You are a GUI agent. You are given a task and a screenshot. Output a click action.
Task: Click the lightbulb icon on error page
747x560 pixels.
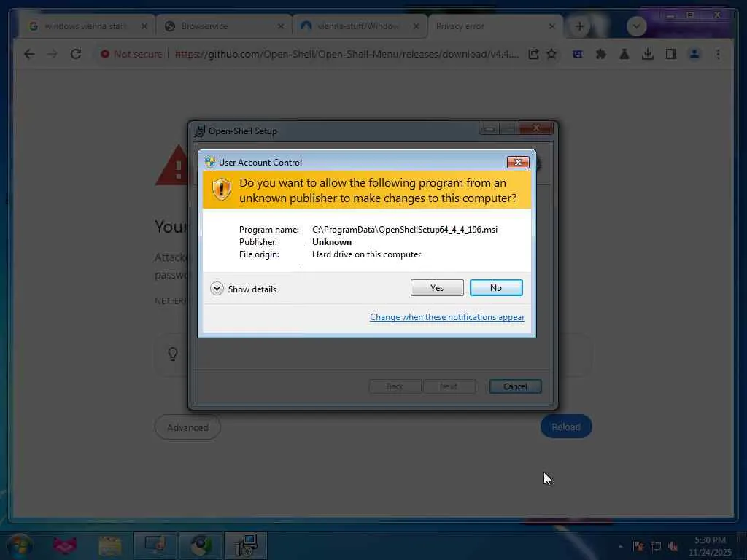173,354
